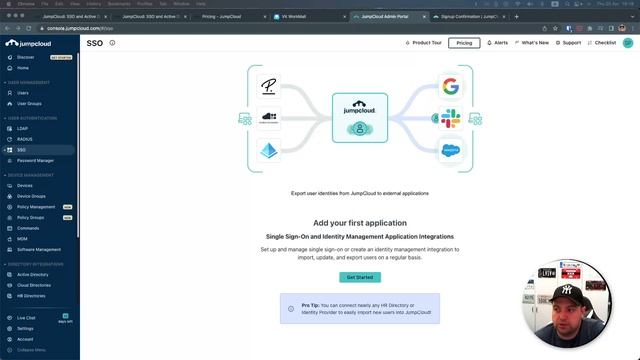The height and width of the screenshot is (360, 640).
Task: Click the address bar URL
Action: coord(80,29)
